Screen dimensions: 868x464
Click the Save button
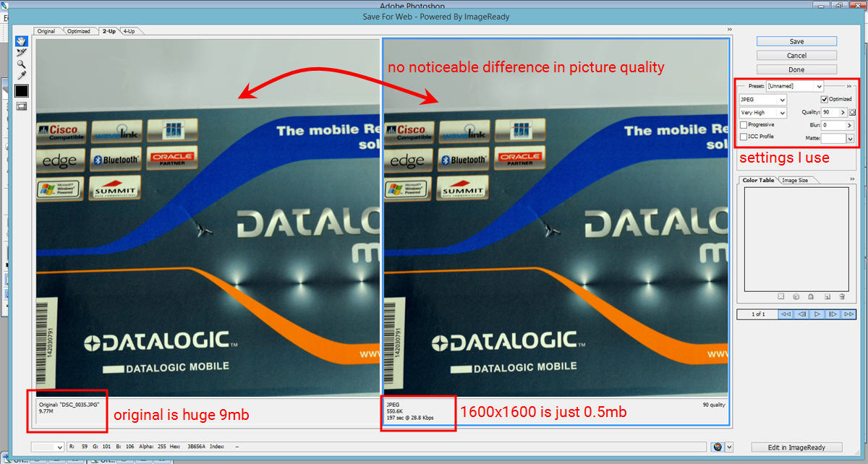tap(796, 41)
